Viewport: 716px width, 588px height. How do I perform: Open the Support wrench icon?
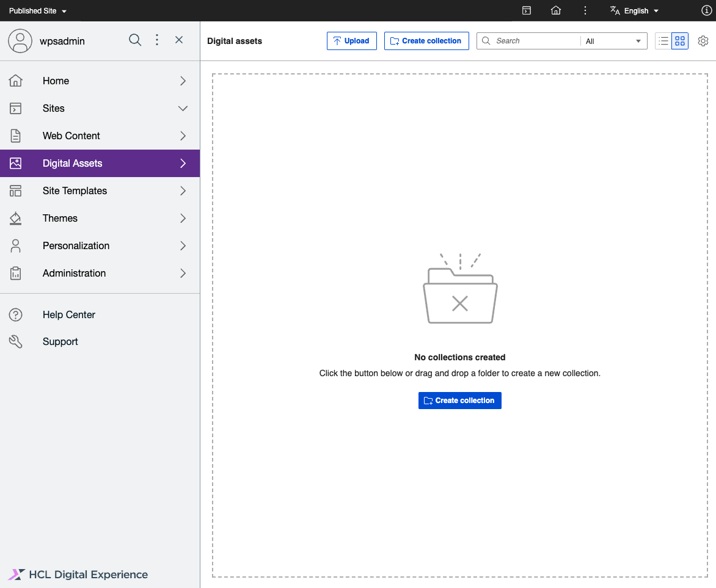pos(15,341)
